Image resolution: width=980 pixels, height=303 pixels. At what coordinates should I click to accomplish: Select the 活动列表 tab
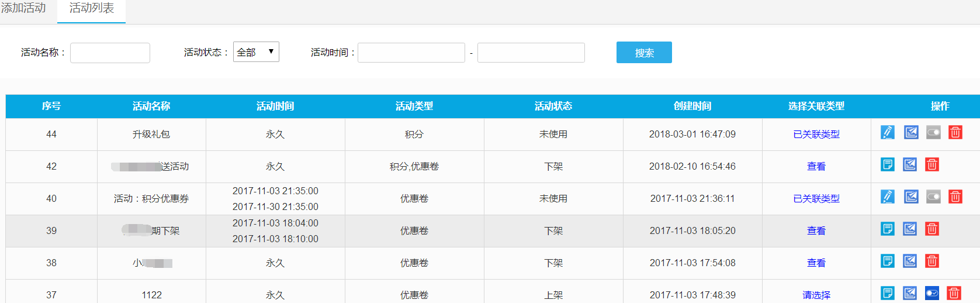point(92,8)
